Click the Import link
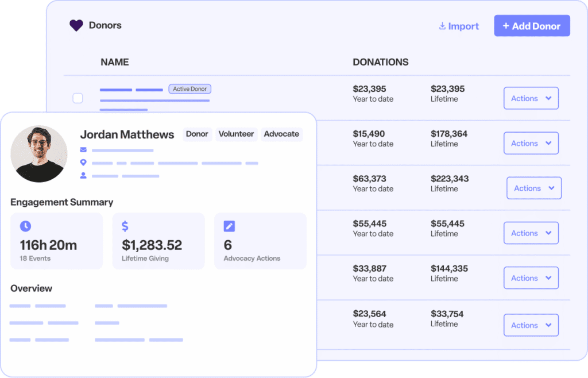 click(x=463, y=26)
